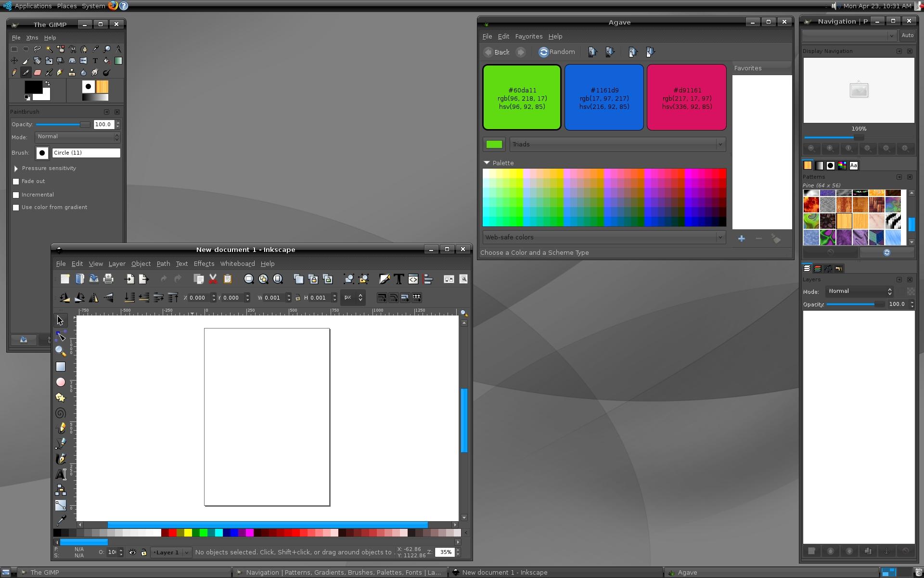Collapse the Palette section in Agave
The image size is (924, 578).
click(487, 163)
